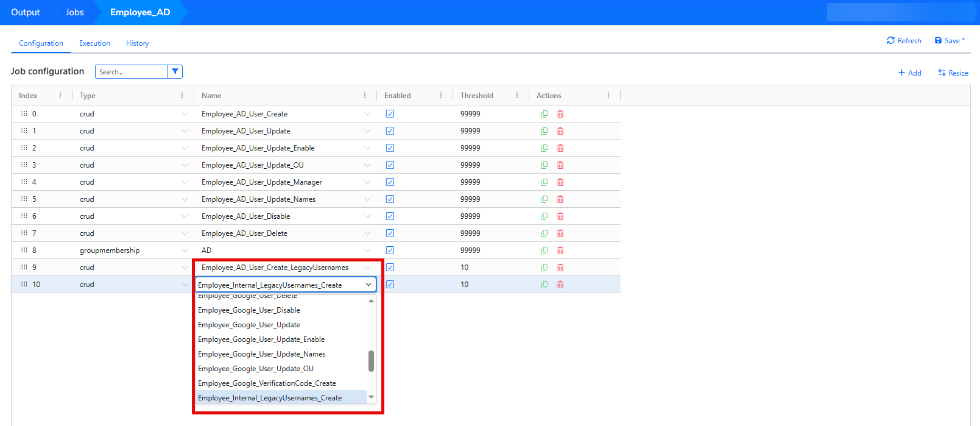The image size is (980, 426).
Task: Uncheck Enabled for Employee_AD_User_Update
Action: click(x=390, y=131)
